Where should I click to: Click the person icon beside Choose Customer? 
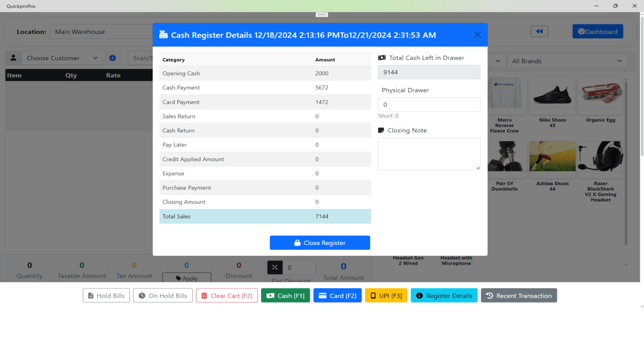pyautogui.click(x=14, y=58)
